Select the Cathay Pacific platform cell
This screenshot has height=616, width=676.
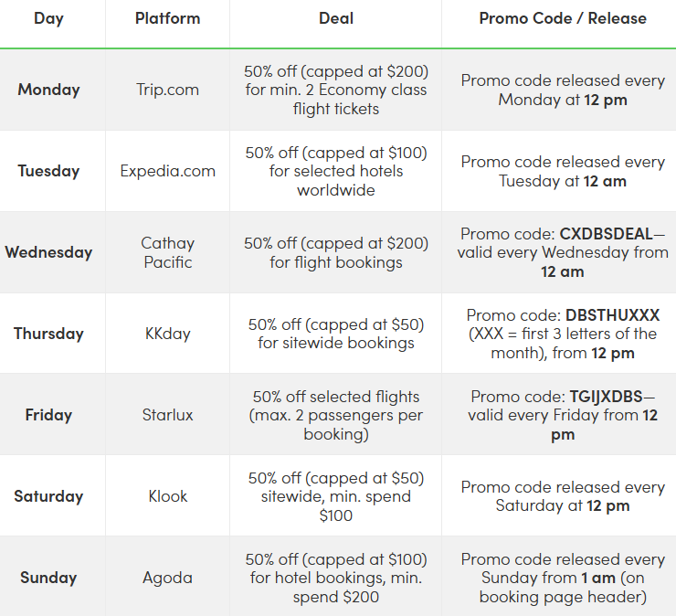pos(167,252)
